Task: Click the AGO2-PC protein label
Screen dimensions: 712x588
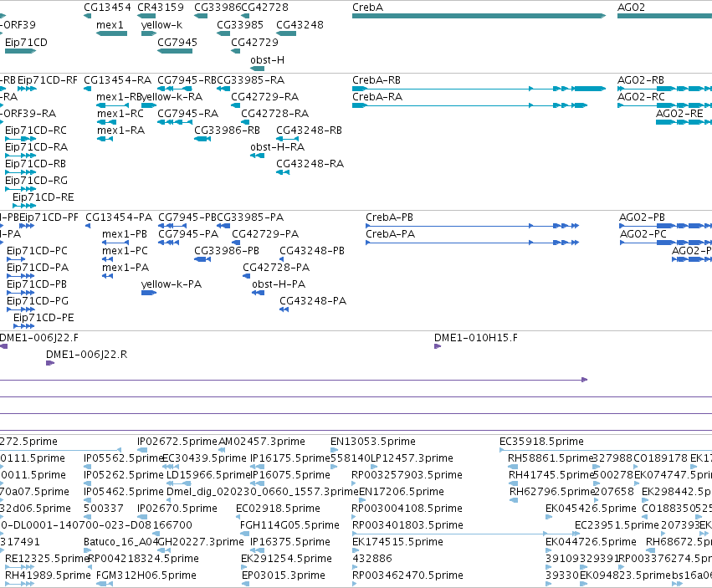Action: [643, 234]
